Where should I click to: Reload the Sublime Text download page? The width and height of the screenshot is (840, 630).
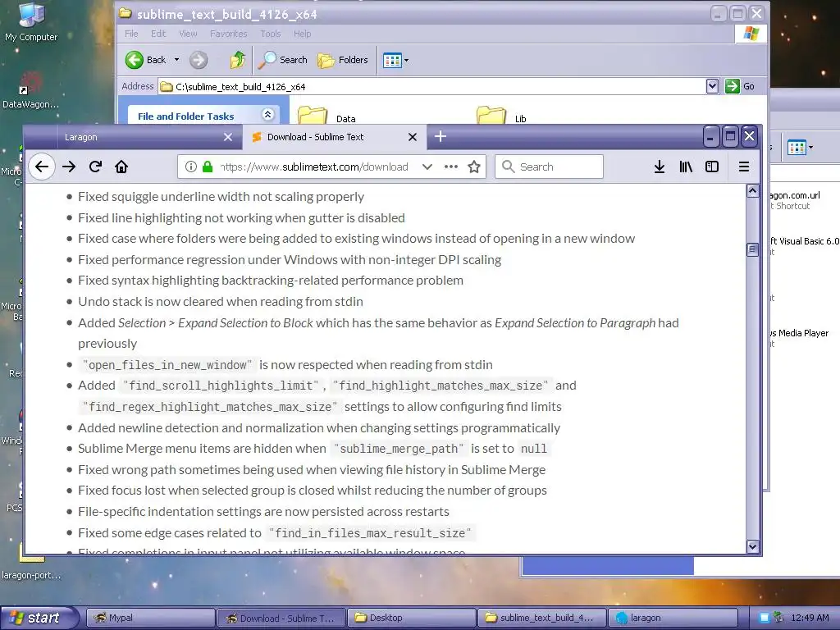95,167
